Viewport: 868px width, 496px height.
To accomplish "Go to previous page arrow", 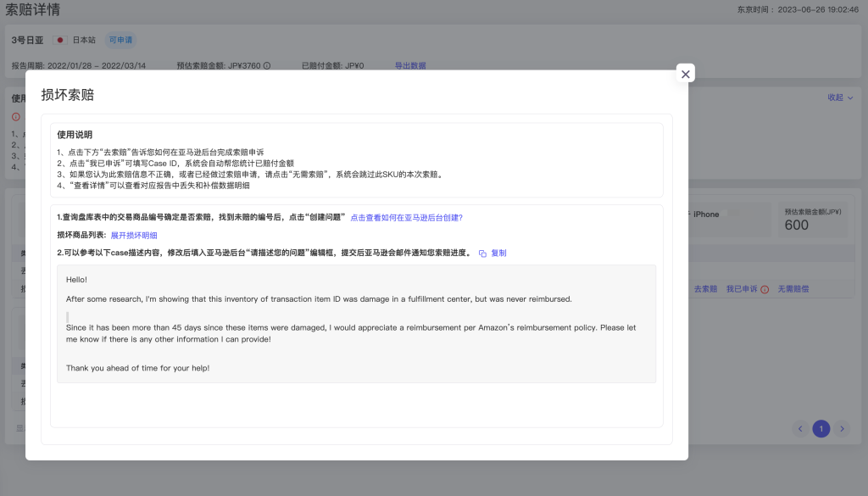I will 800,428.
